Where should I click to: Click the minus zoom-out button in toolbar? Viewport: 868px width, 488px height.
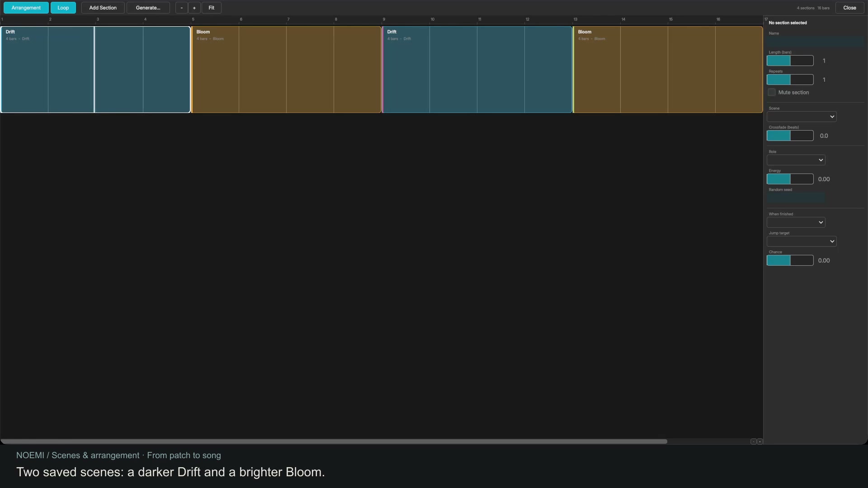(181, 8)
